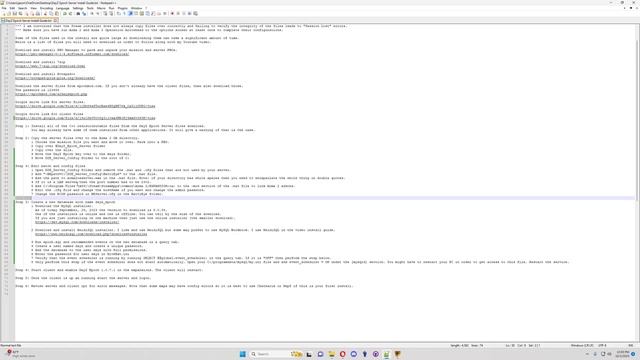
Task: Start macro recording with red Record icon
Action: point(172,13)
